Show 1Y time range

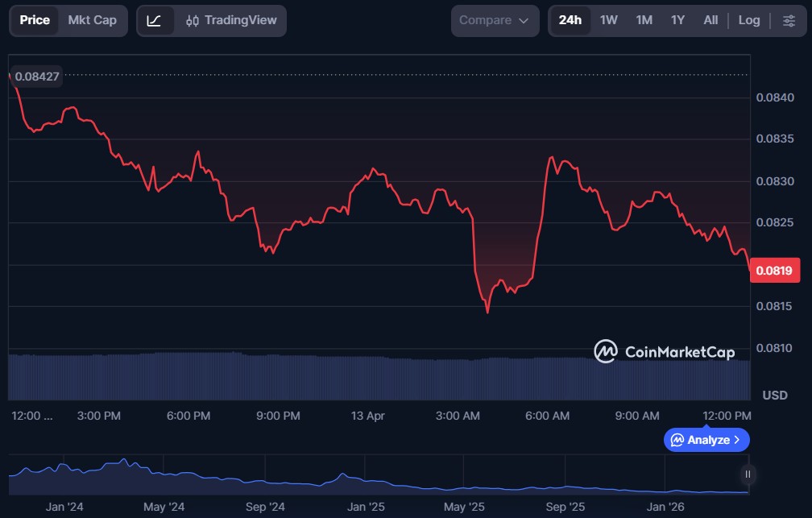click(x=677, y=20)
